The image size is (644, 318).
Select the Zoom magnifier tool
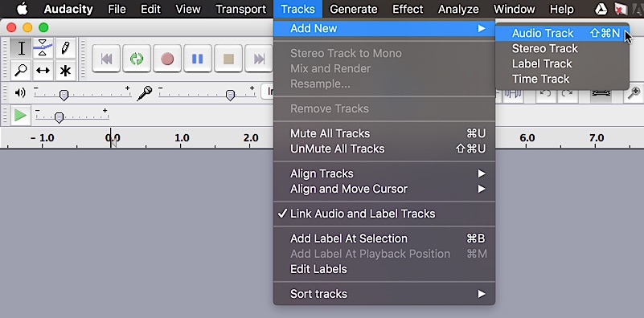click(21, 70)
